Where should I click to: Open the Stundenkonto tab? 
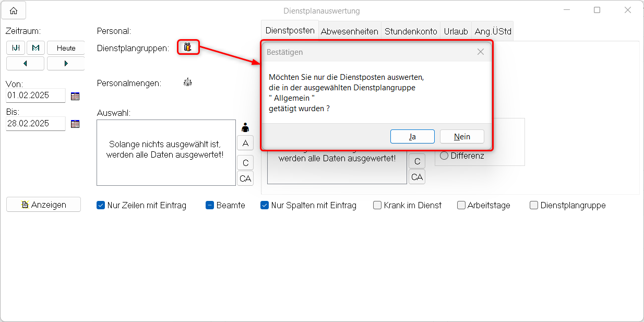click(x=411, y=31)
